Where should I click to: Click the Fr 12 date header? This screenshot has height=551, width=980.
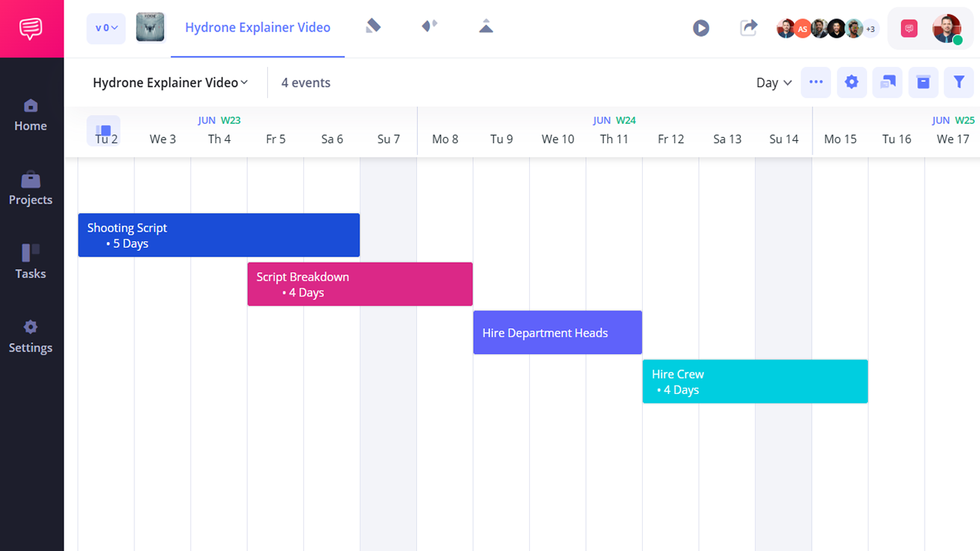(x=671, y=139)
